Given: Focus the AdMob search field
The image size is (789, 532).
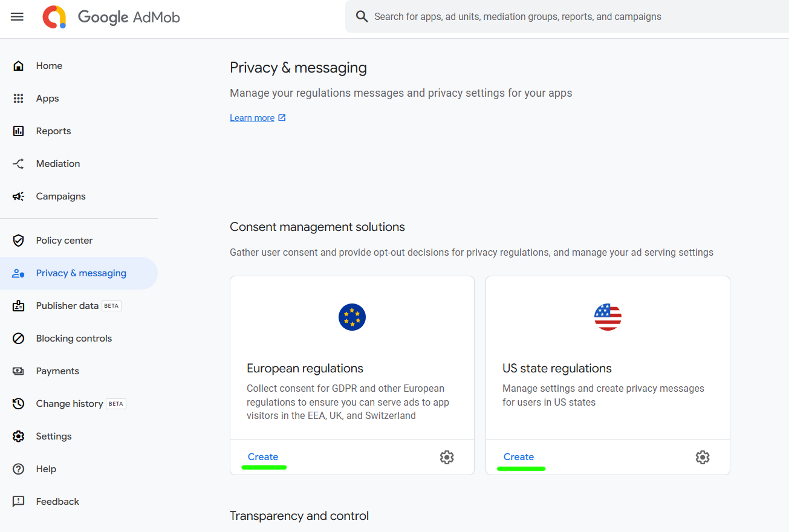Looking at the screenshot, I should 544,17.
